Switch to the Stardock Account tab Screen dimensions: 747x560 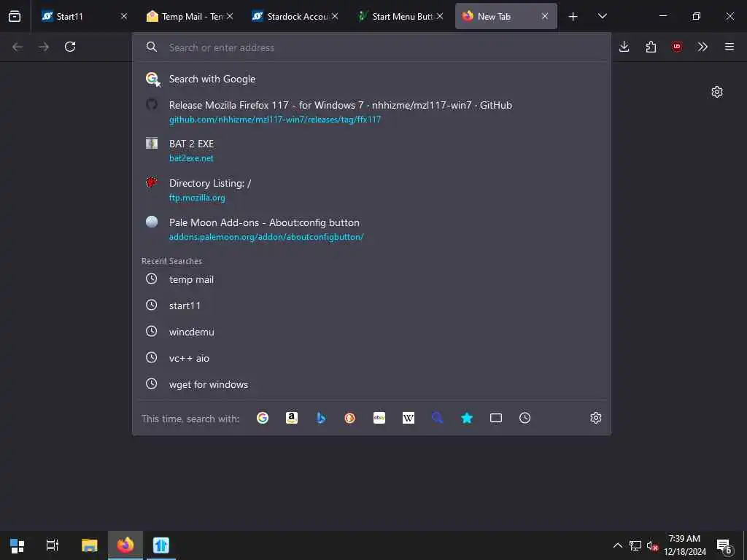[295, 17]
